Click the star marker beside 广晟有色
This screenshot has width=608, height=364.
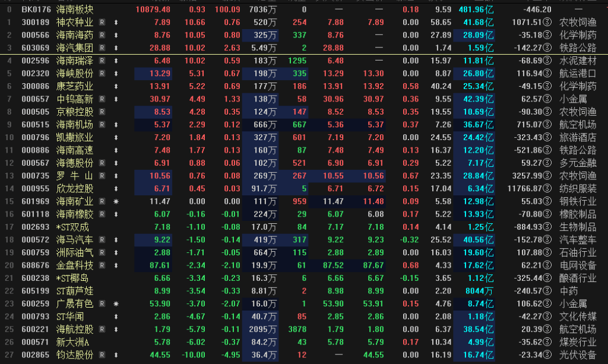point(115,304)
